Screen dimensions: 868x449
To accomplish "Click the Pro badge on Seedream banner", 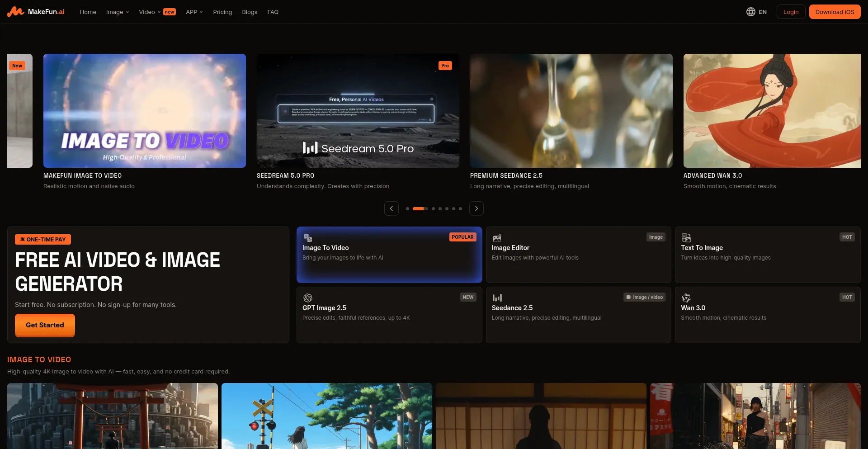I will coord(445,66).
